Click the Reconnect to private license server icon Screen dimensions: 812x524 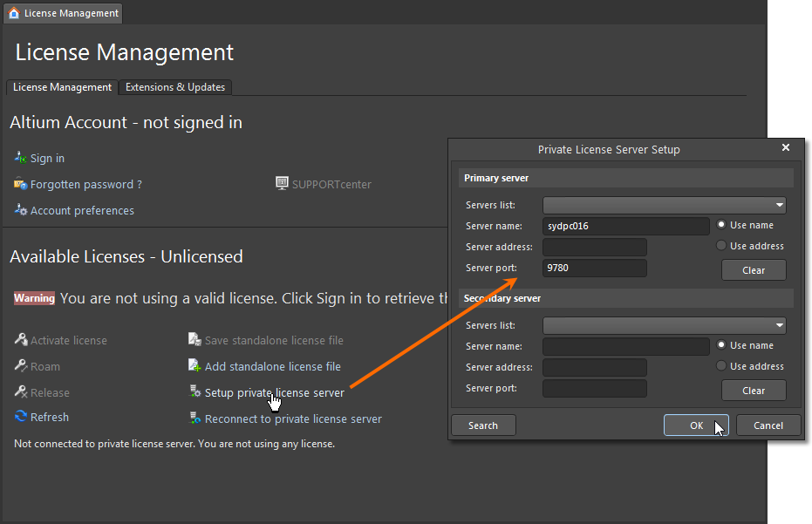pos(195,419)
